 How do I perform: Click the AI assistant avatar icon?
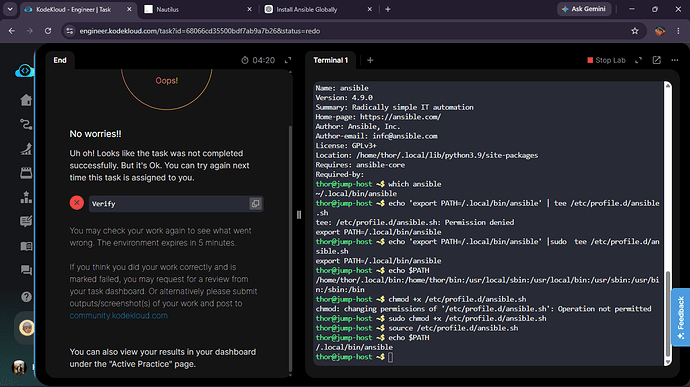(x=26, y=328)
